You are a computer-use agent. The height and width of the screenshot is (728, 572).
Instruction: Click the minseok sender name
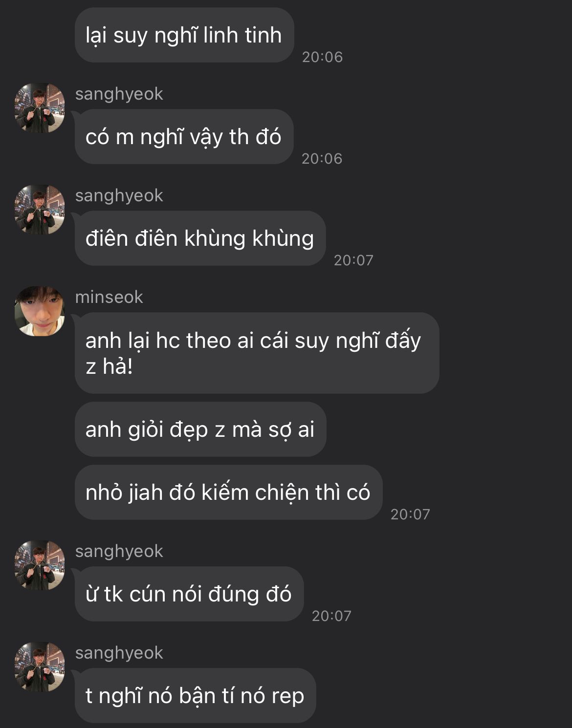pos(109,297)
